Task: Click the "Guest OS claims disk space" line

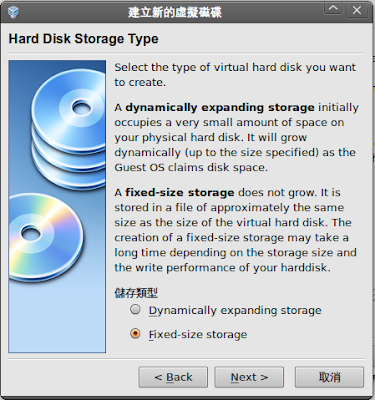Action: pyautogui.click(x=191, y=167)
